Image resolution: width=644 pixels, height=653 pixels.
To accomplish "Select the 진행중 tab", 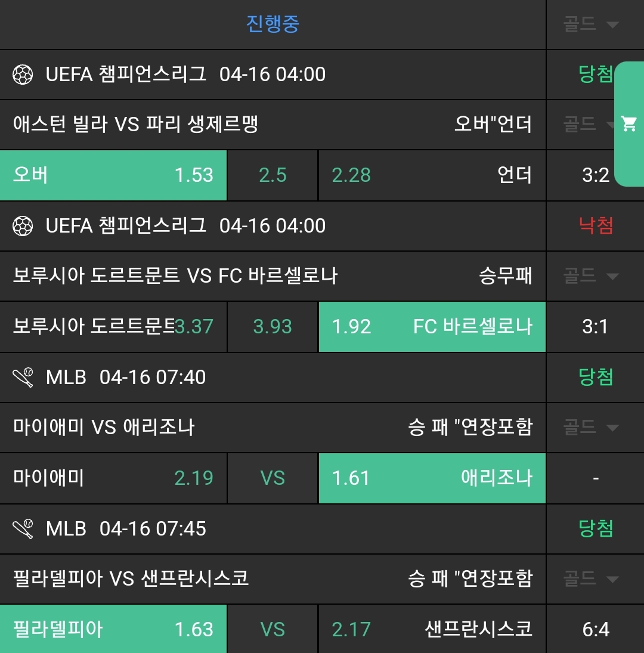I will click(273, 24).
